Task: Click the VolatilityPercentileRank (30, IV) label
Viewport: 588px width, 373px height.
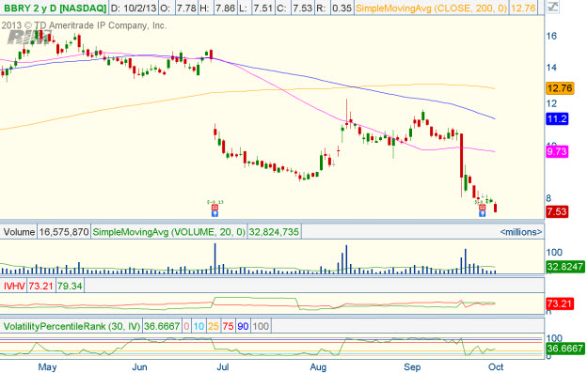Action: pos(72,326)
